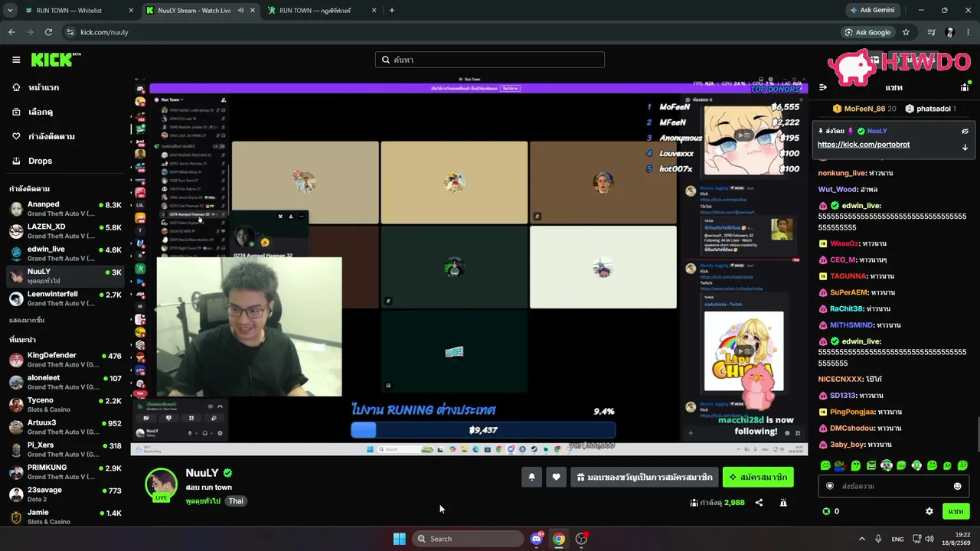Pick the pixel frog quick emote
Image resolution: width=980 pixels, height=551 pixels.
point(840,465)
